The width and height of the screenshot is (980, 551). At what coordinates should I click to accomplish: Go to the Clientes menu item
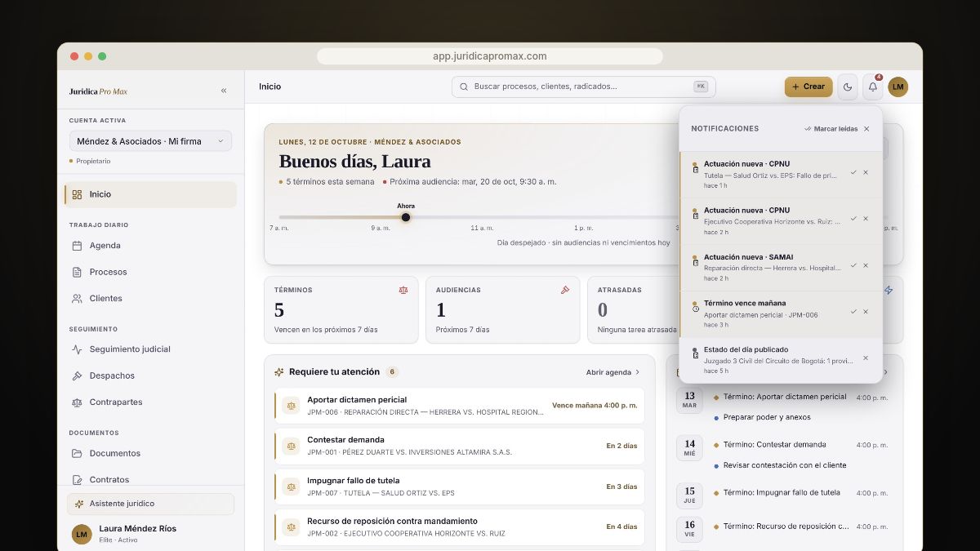point(150,299)
